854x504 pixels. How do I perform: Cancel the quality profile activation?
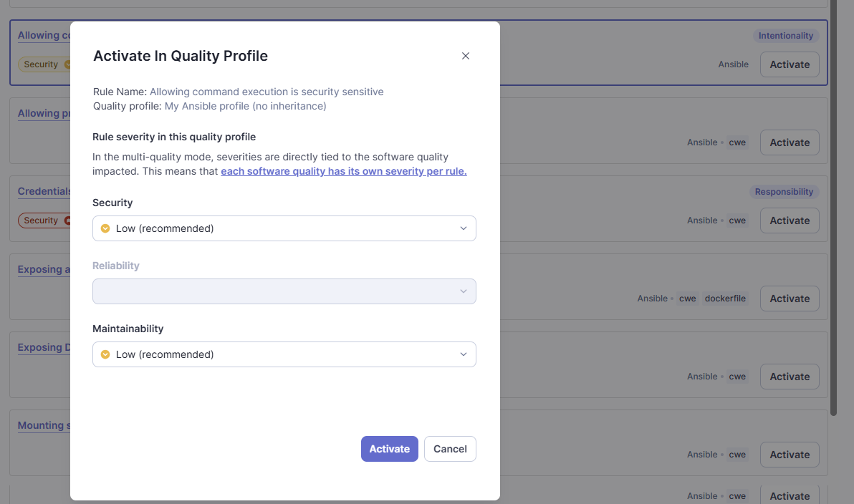450,448
